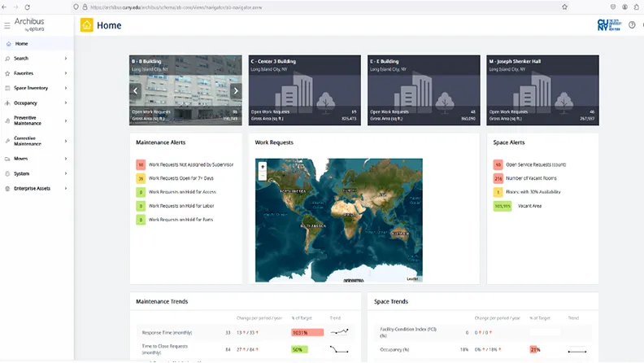Open Work Requests Not Assigned by Supervisor alert
Viewport: 644px width, 363px height.
(185, 165)
